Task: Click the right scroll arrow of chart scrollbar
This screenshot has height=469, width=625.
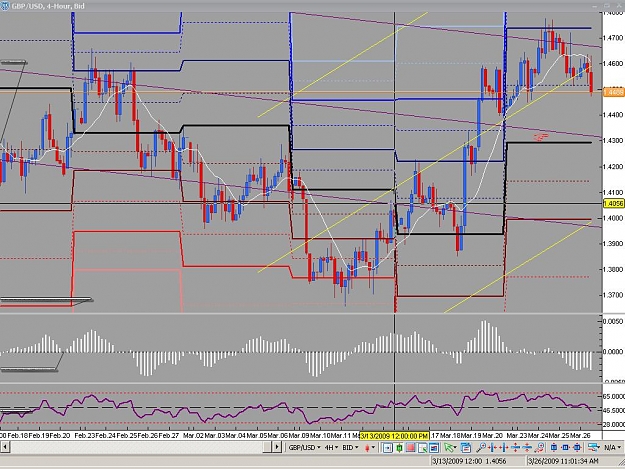Action: (277, 447)
